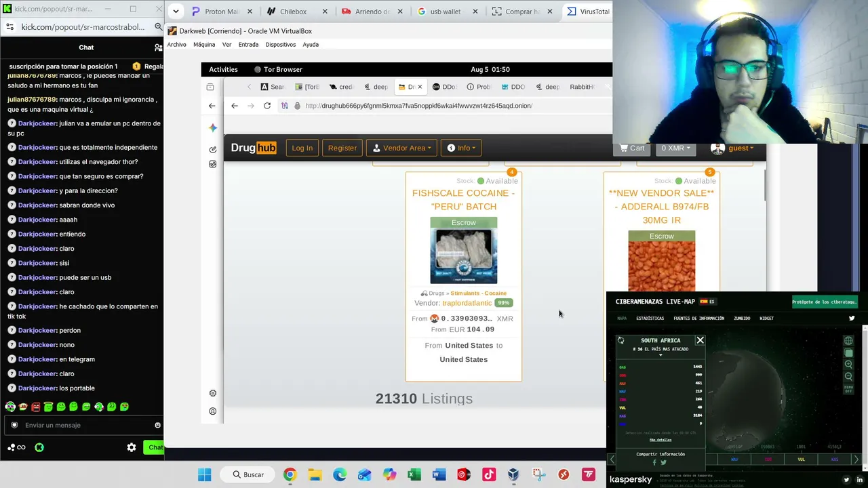The image size is (868, 488).
Task: Open VirtualBox Dispositivos menu
Action: click(x=281, y=45)
